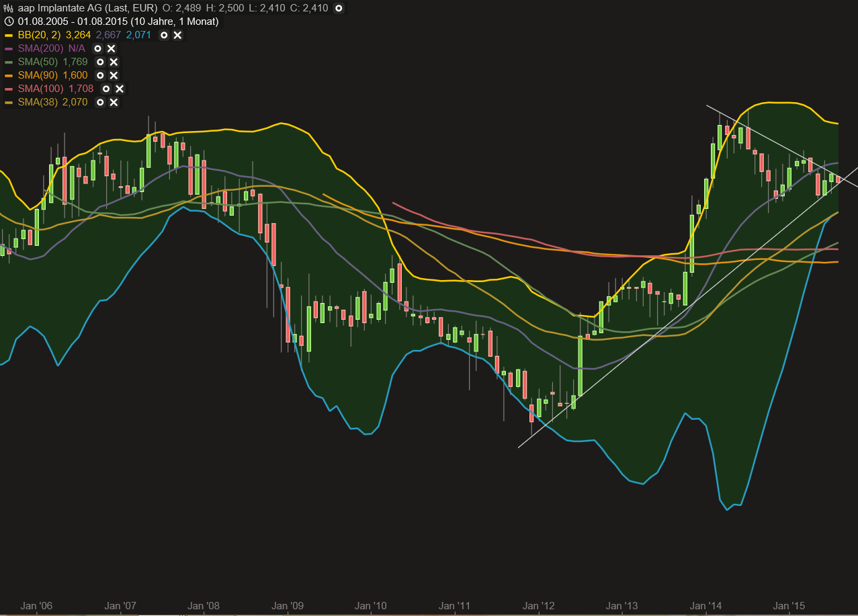The width and height of the screenshot is (858, 616).
Task: Close the SMA(100) indicator
Action: pos(120,89)
